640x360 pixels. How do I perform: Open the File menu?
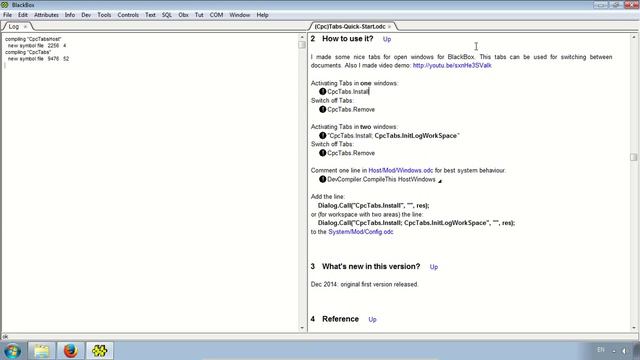pyautogui.click(x=7, y=15)
